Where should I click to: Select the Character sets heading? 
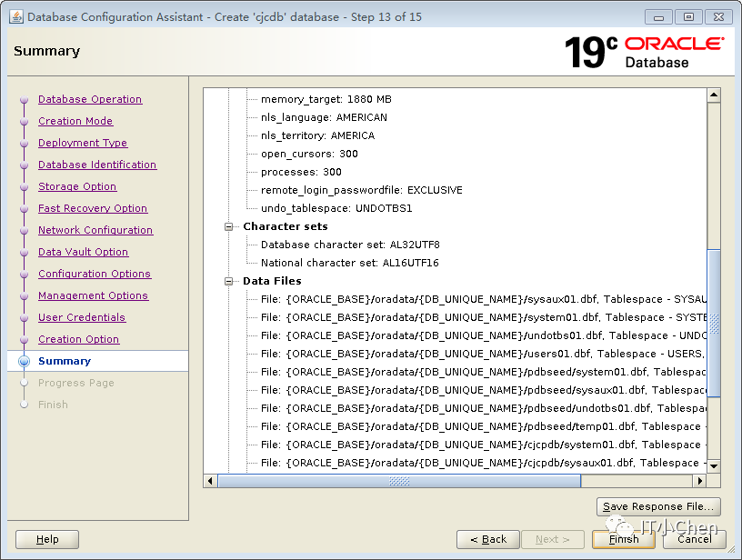point(286,226)
